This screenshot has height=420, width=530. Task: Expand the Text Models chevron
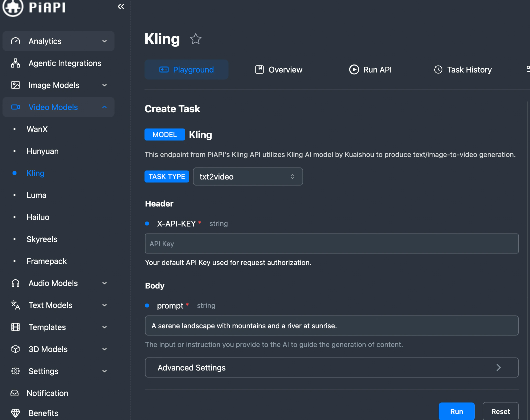104,305
